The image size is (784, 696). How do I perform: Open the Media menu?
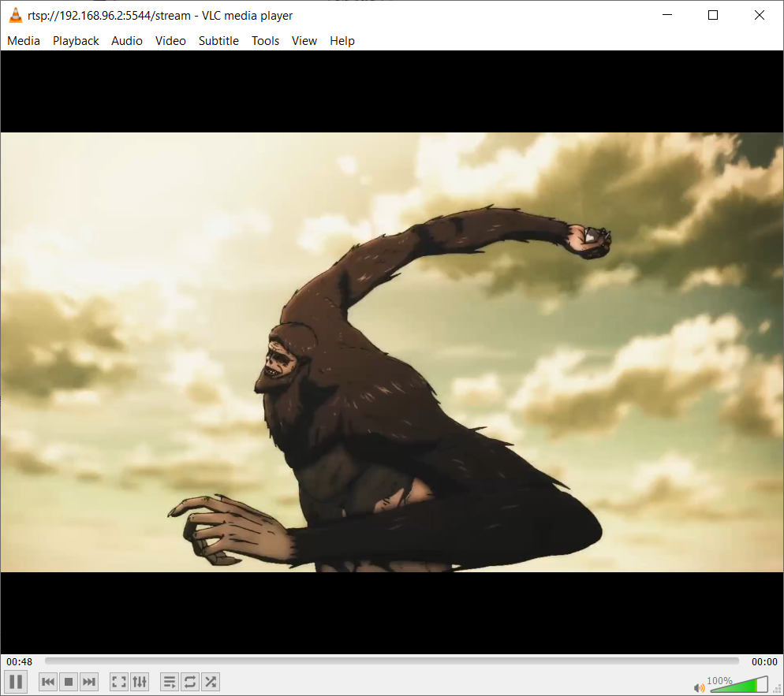pos(23,40)
